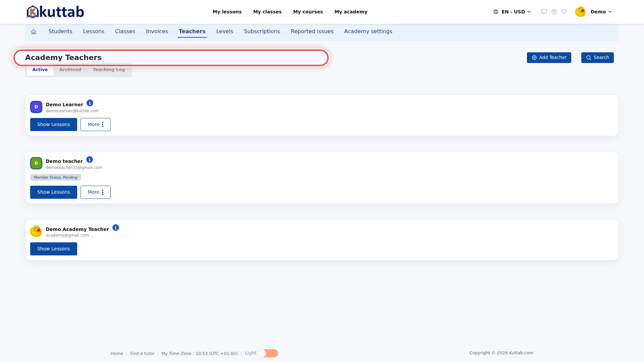The width and height of the screenshot is (644, 362).
Task: Go to My academy
Action: 351,12
